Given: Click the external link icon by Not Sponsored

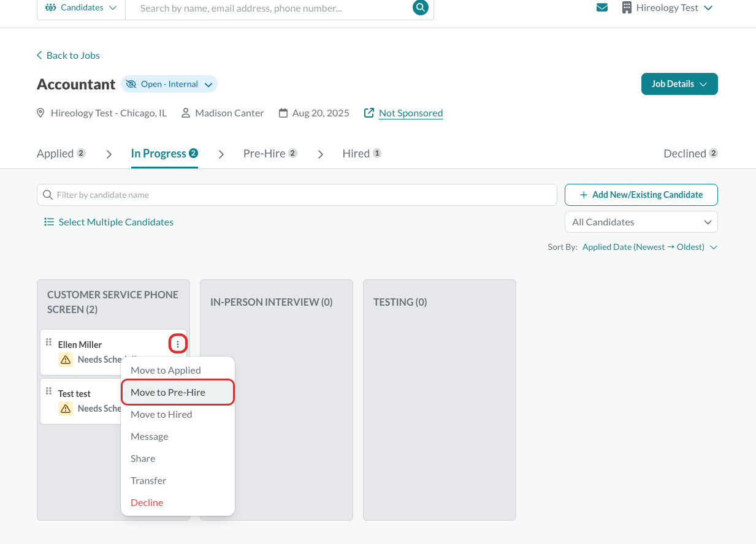Looking at the screenshot, I should tap(369, 113).
